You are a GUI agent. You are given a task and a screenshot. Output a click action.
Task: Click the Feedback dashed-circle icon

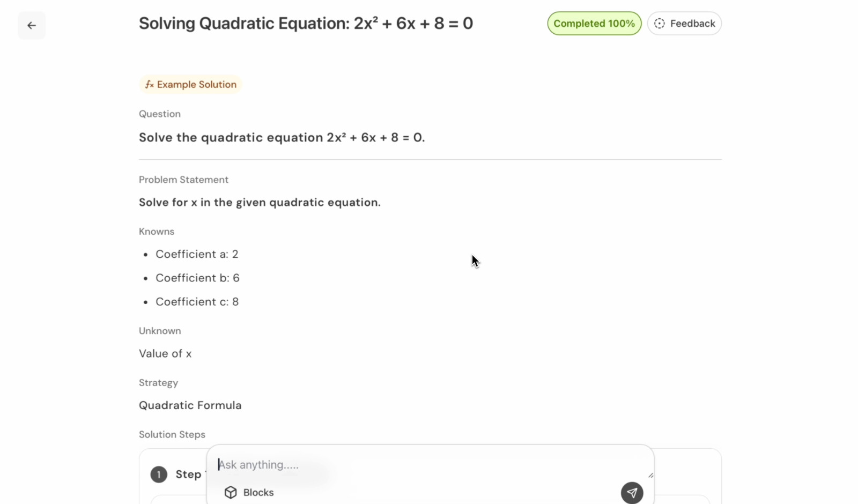pyautogui.click(x=660, y=24)
